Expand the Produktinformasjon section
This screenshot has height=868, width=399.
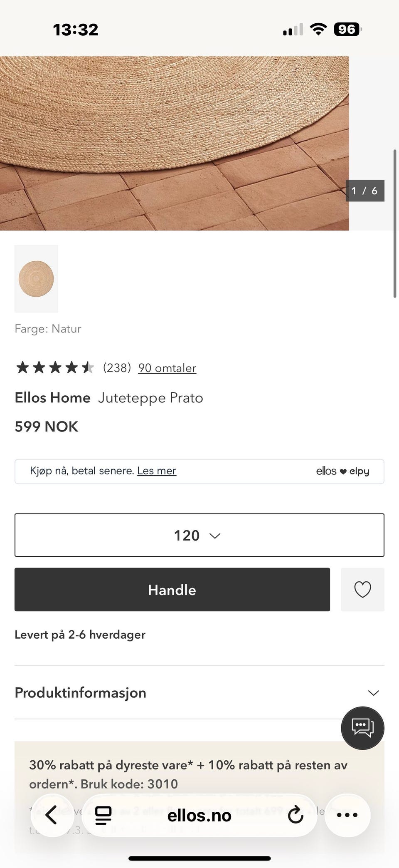tap(81, 692)
